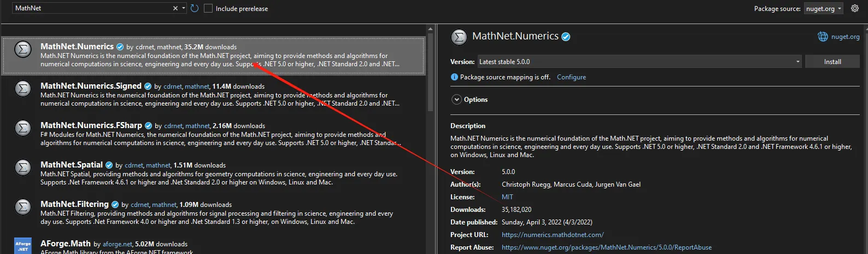This screenshot has width=868, height=254.
Task: Click the refresh icon beside search box
Action: pos(195,8)
